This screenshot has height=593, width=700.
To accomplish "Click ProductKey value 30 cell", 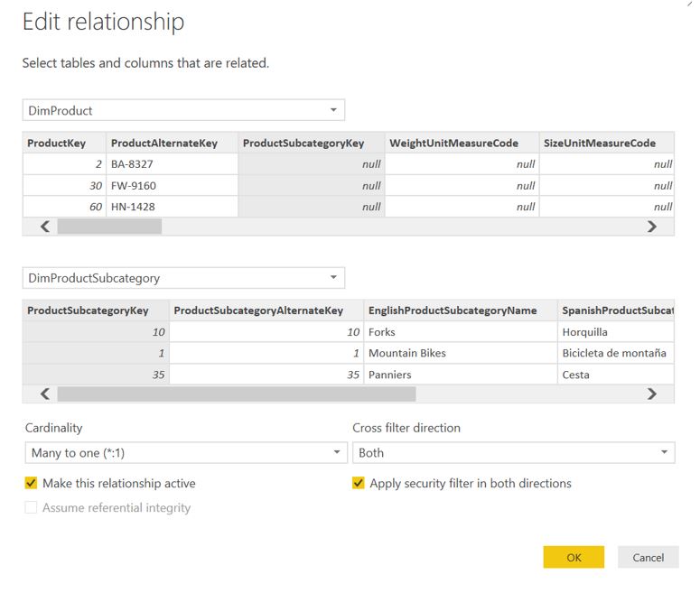I will pyautogui.click(x=64, y=186).
